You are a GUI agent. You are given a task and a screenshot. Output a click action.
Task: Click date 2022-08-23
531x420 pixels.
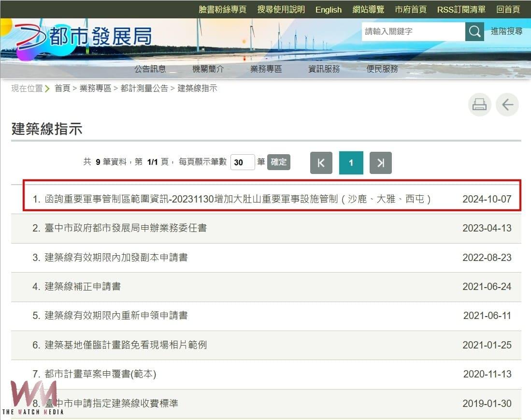(x=487, y=258)
